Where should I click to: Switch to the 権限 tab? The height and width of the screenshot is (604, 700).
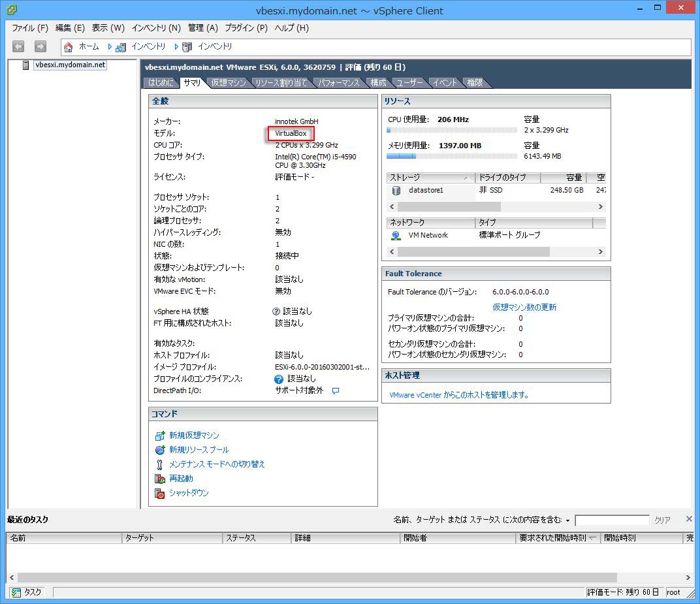[475, 82]
